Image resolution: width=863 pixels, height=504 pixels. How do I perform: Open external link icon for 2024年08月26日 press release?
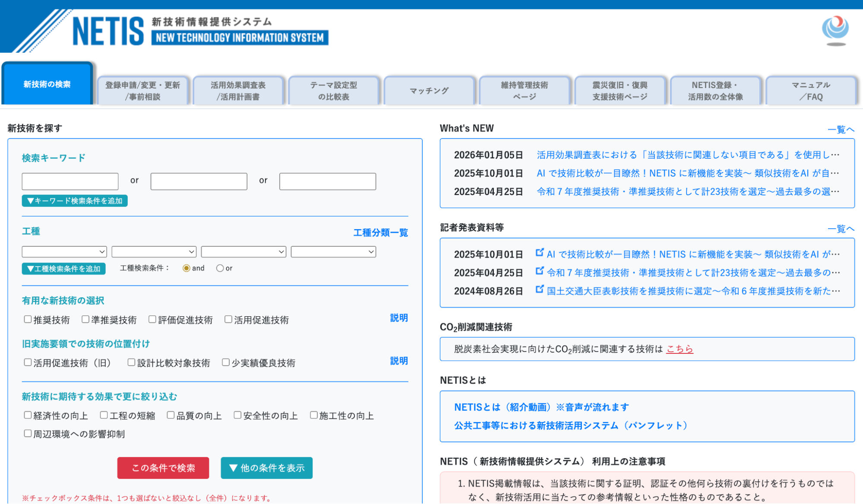(539, 290)
